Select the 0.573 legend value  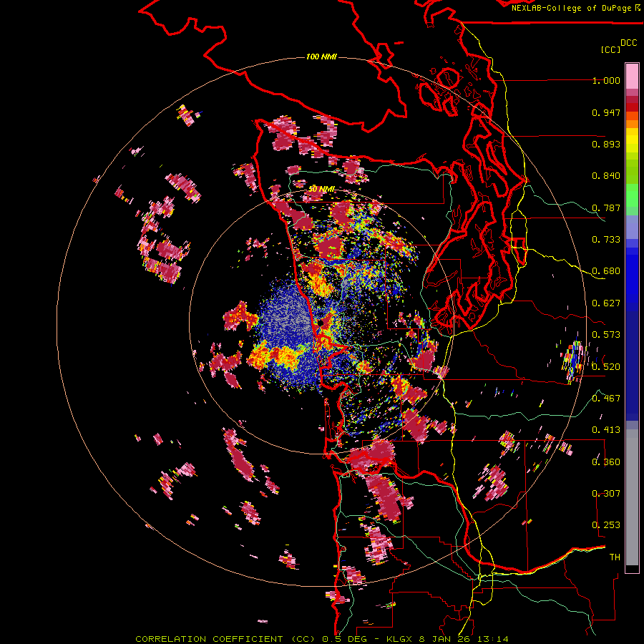point(606,335)
